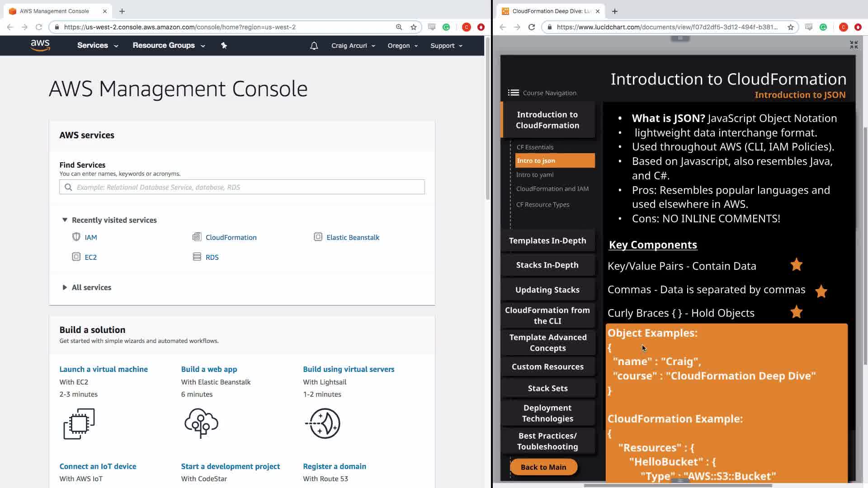This screenshot has width=868, height=488.
Task: Click the Launch a virtual machine chip icon
Action: (x=79, y=423)
